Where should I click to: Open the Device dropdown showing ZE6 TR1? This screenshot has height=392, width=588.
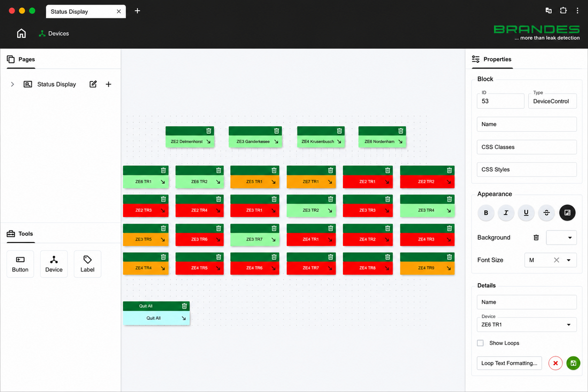[x=527, y=324]
